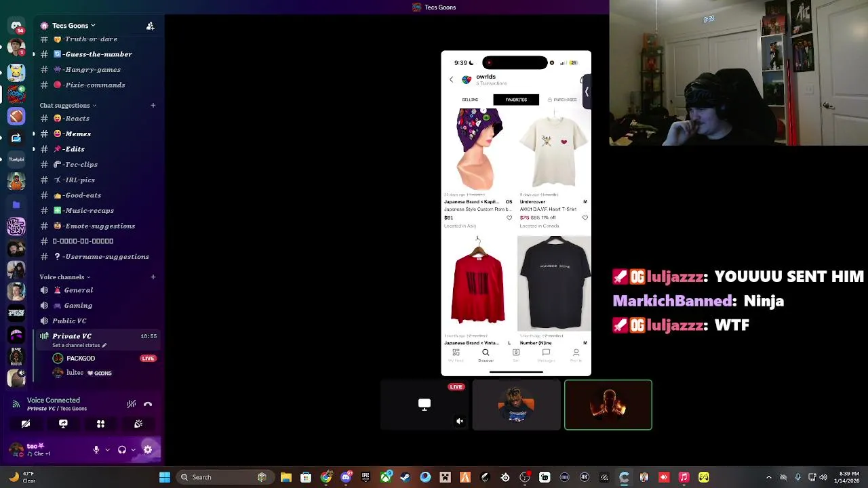
Task: Open the red barcode sweater listing image
Action: [x=479, y=282]
